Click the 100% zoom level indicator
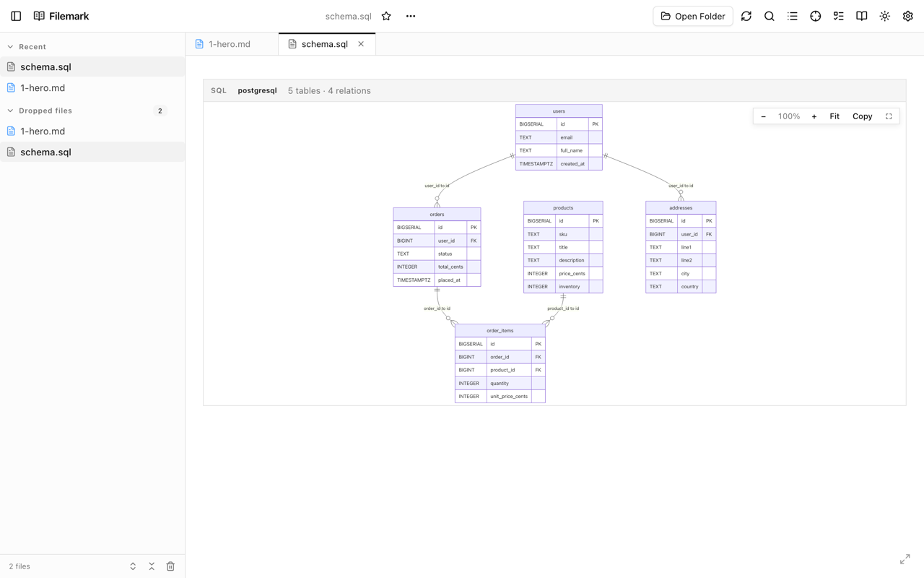The width and height of the screenshot is (924, 578). tap(789, 116)
